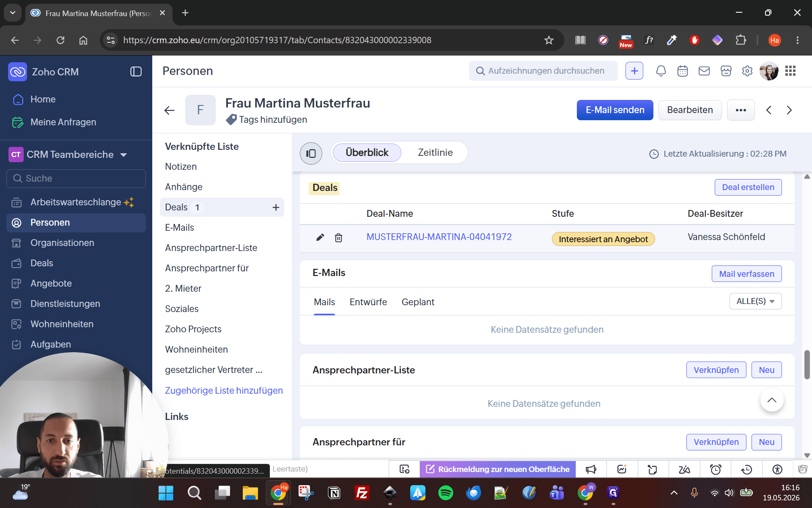This screenshot has height=508, width=812.
Task: Open the notifications bell icon
Action: (x=661, y=71)
